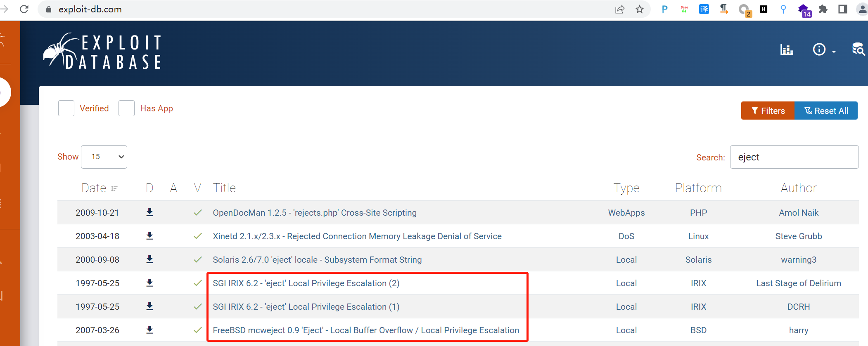868x346 pixels.
Task: Open the Exploit Database statistics chart icon
Action: [x=787, y=49]
